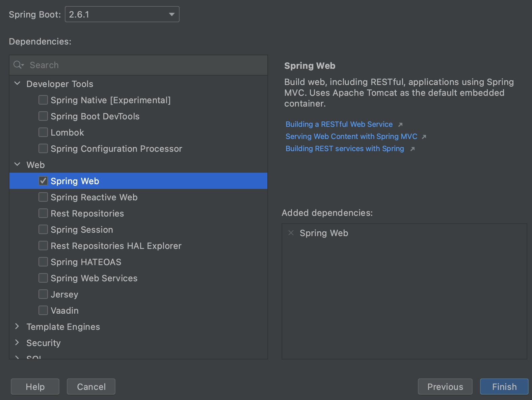The width and height of the screenshot is (532, 400).
Task: Check the Spring HATEOAS box
Action: pyautogui.click(x=43, y=262)
